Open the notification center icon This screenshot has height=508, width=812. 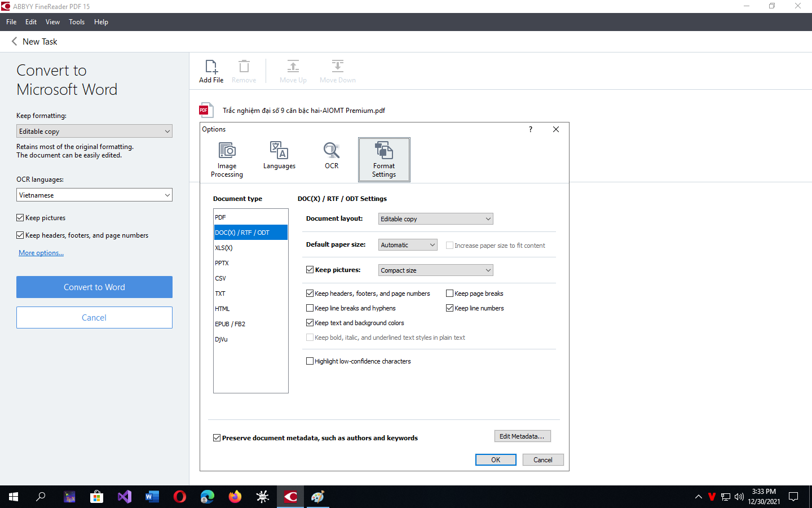(x=793, y=497)
